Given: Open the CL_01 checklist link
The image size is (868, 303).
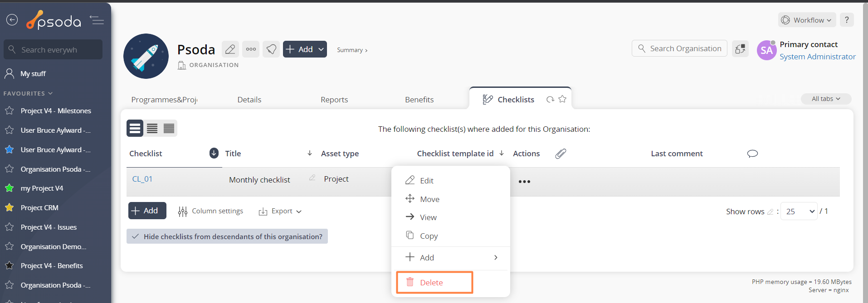Looking at the screenshot, I should coord(142,179).
